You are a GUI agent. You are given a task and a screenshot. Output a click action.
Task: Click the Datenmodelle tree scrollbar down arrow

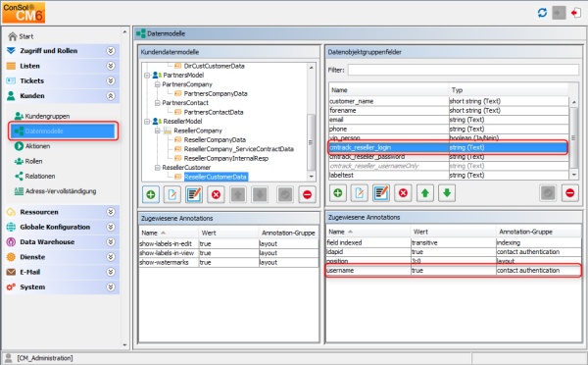click(x=312, y=176)
